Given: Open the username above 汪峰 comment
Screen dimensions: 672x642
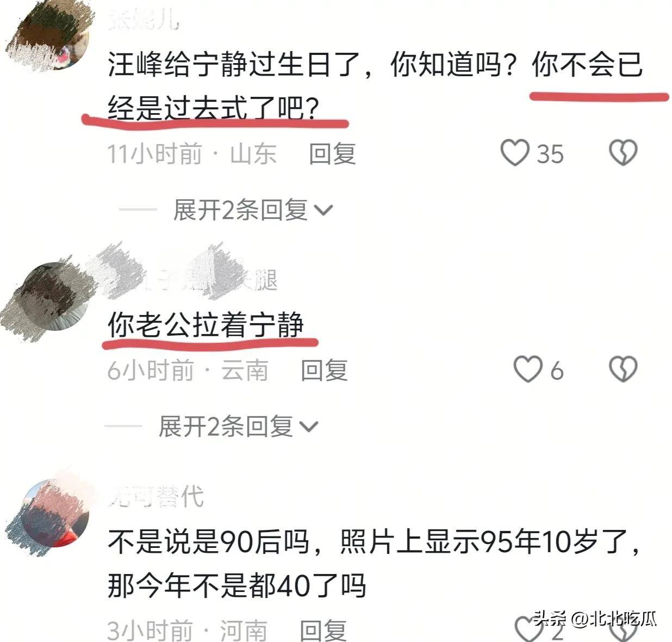Looking at the screenshot, I should 144,20.
